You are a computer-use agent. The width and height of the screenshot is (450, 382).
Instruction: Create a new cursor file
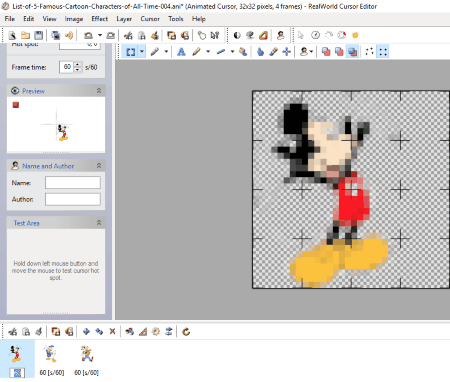tap(12, 35)
